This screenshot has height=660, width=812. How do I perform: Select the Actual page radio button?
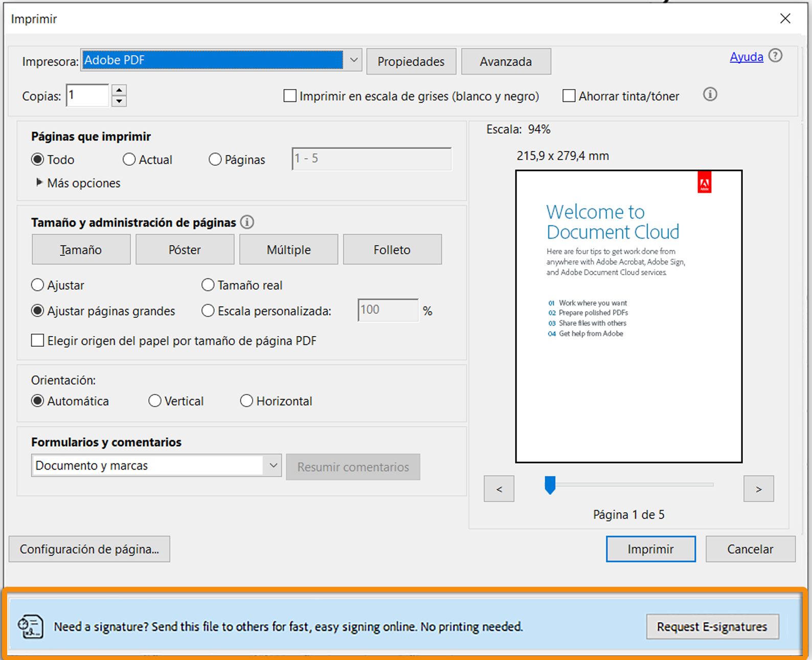[x=129, y=160]
